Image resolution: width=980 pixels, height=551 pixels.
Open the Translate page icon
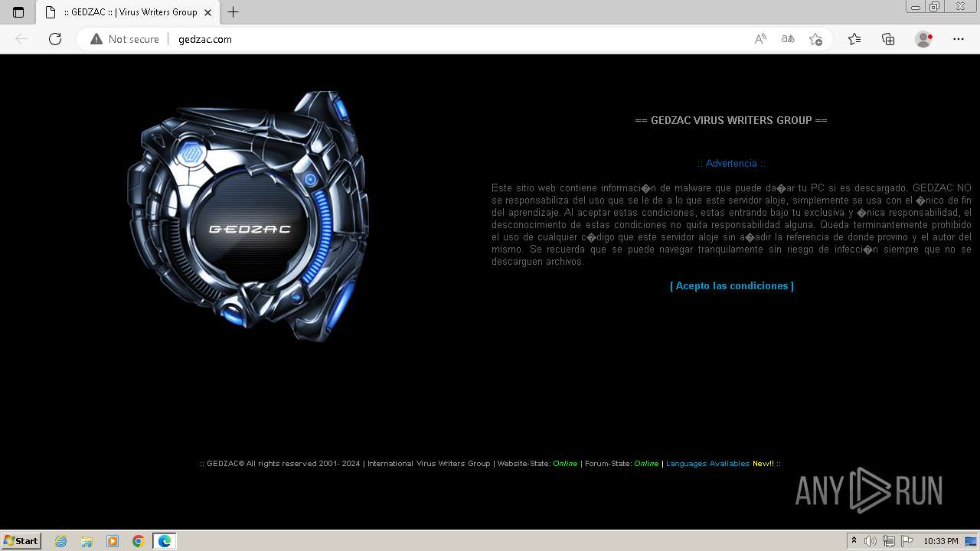click(788, 39)
